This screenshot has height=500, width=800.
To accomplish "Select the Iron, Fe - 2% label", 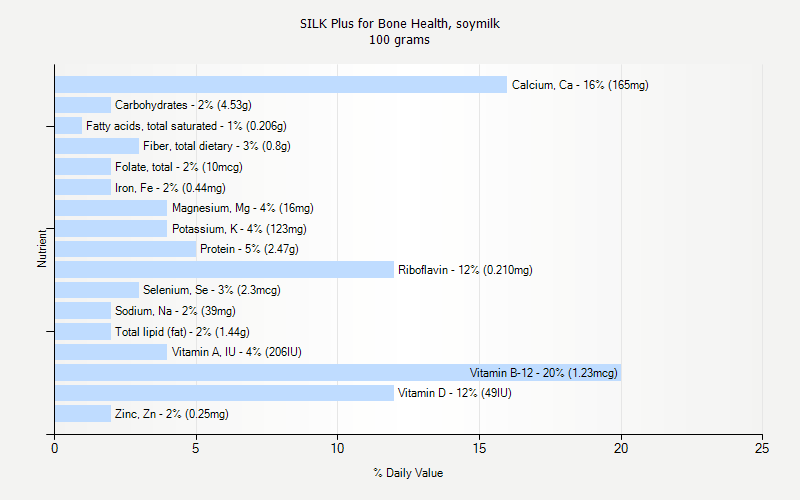I will pos(170,188).
